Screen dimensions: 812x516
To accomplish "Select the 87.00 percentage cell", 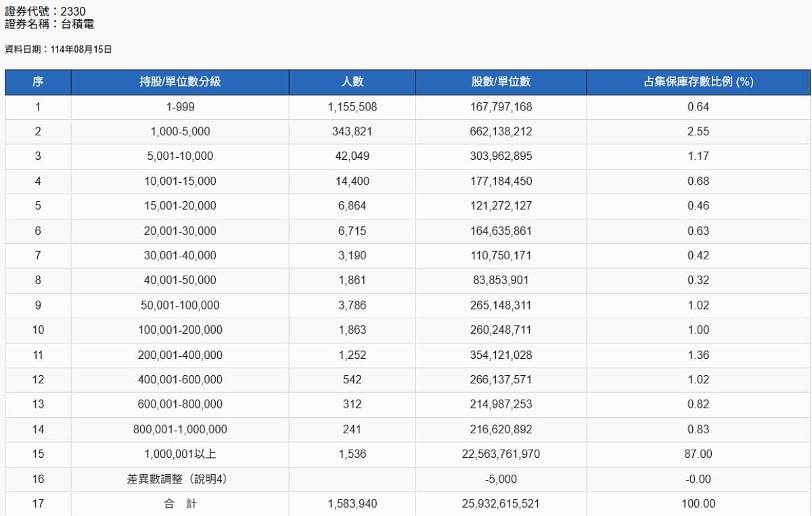I will (698, 454).
